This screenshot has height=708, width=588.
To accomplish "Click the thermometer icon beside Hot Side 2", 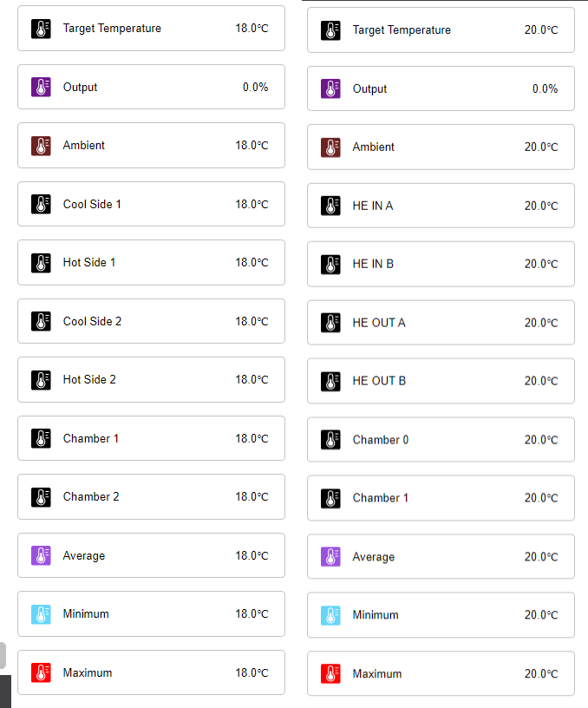I will coord(42,379).
